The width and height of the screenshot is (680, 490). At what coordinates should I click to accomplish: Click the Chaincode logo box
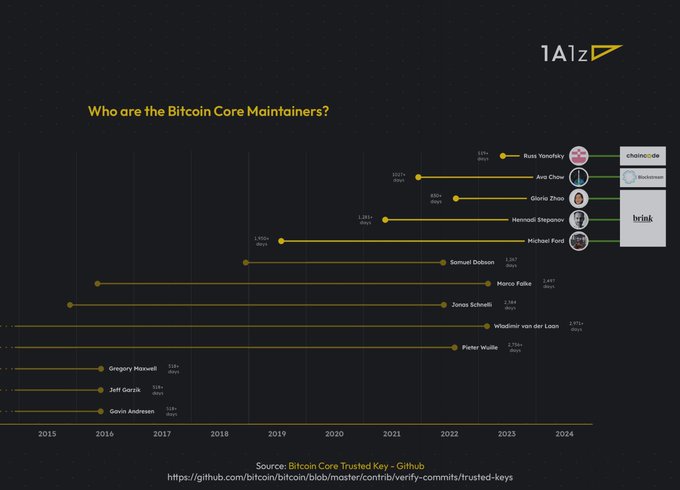[x=642, y=156]
